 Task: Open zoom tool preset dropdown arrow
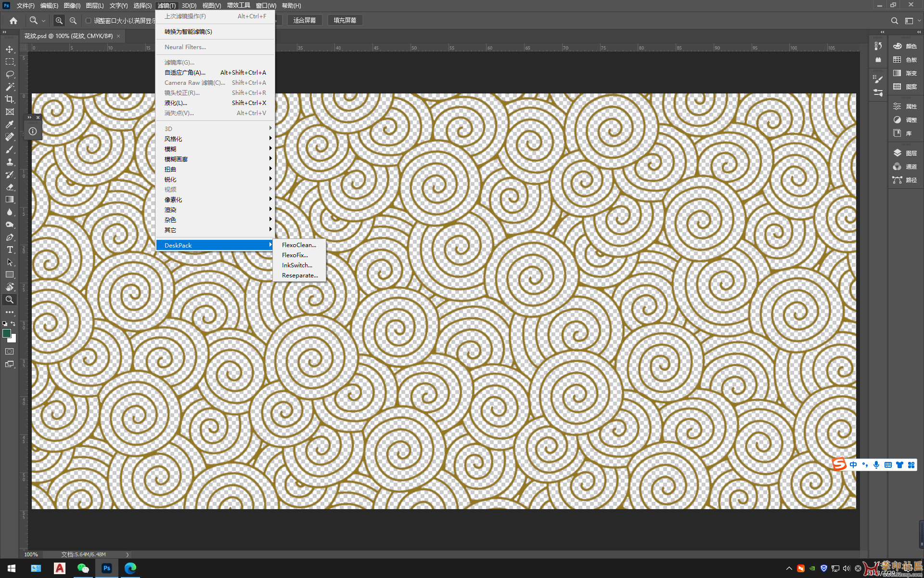pos(43,21)
